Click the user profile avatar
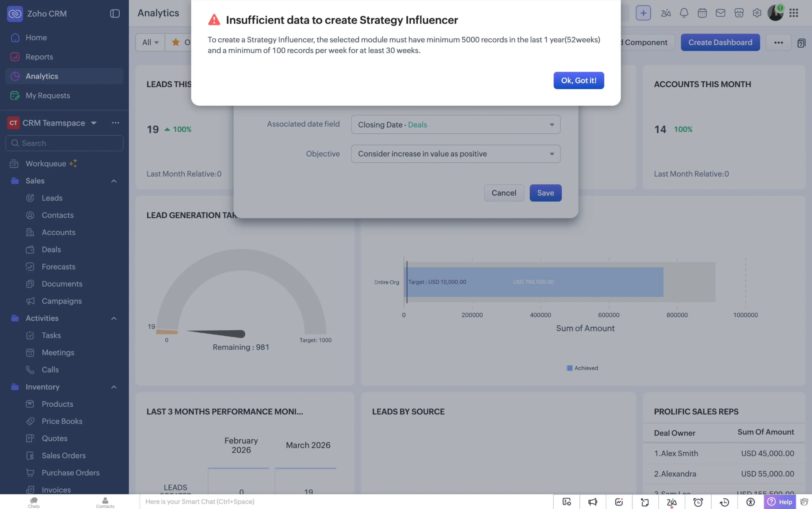The width and height of the screenshot is (812, 509). 775,13
